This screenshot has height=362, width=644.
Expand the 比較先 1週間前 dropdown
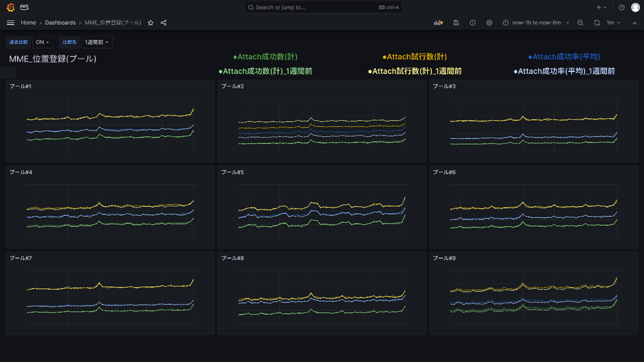point(97,42)
